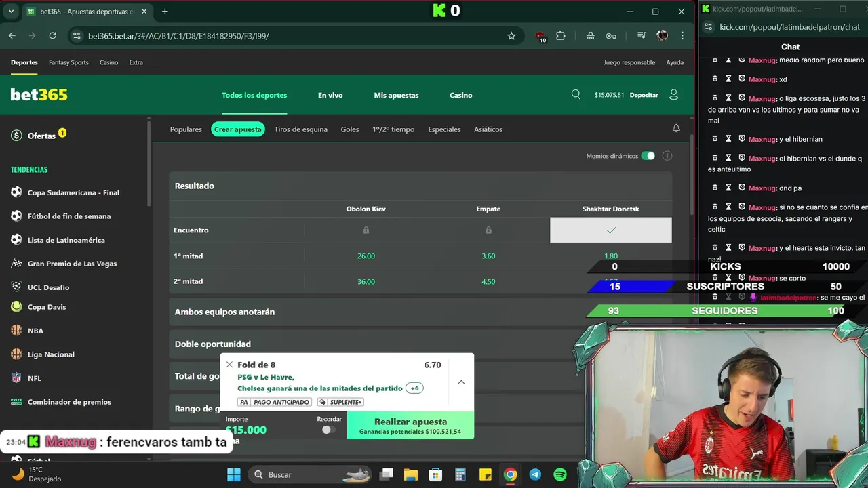The height and width of the screenshot is (488, 868).
Task: Open Telegram from the taskbar
Action: click(535, 474)
